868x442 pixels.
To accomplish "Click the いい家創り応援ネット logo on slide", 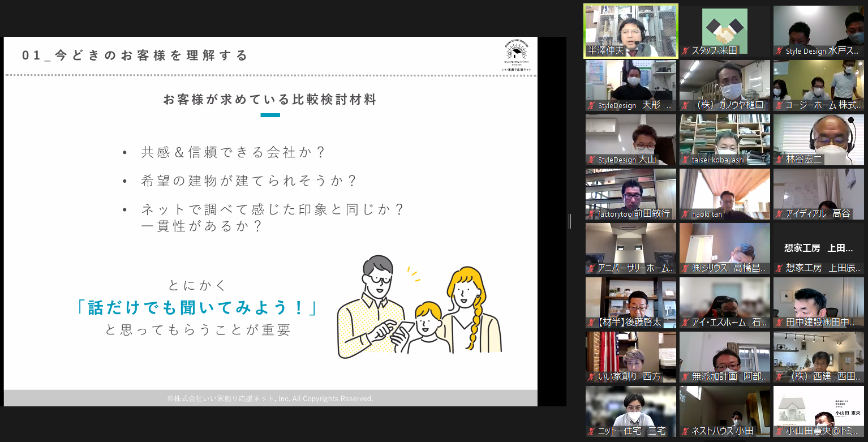I will tap(516, 56).
